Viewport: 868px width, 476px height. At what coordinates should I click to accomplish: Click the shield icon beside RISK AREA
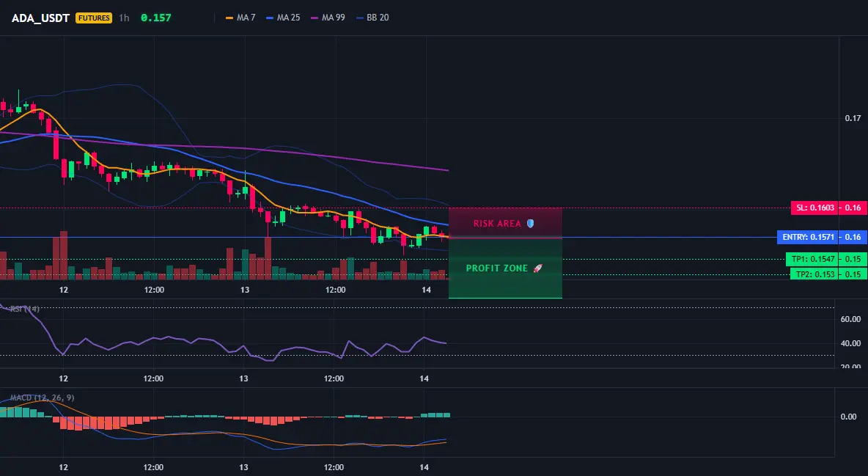point(530,223)
